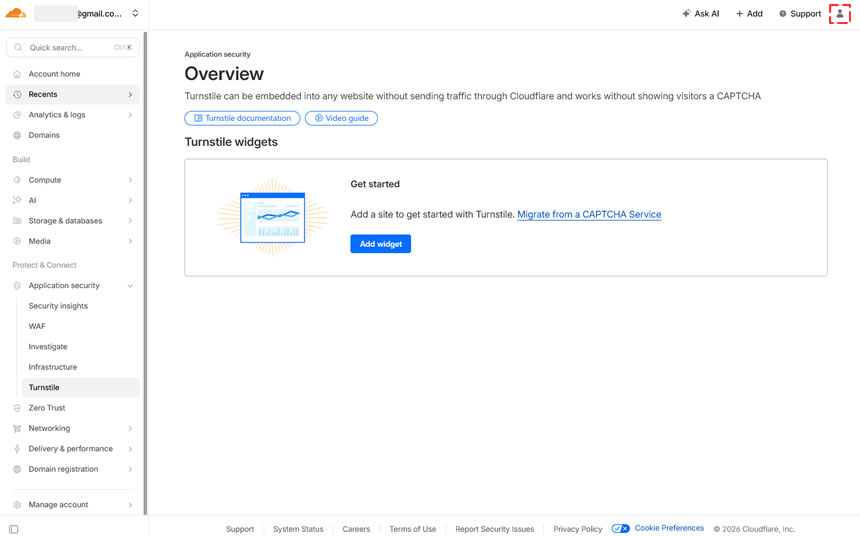Click the play icon in Video guide

click(319, 118)
